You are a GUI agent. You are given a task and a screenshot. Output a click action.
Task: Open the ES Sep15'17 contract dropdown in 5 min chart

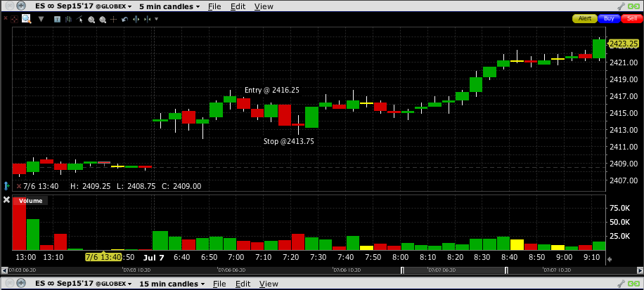84,6
